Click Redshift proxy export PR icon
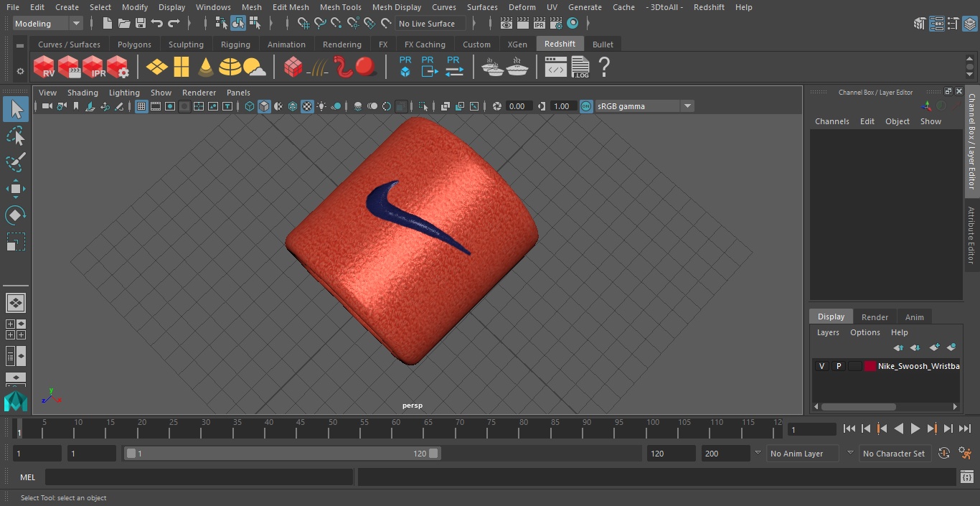The image size is (980, 506). [428, 67]
